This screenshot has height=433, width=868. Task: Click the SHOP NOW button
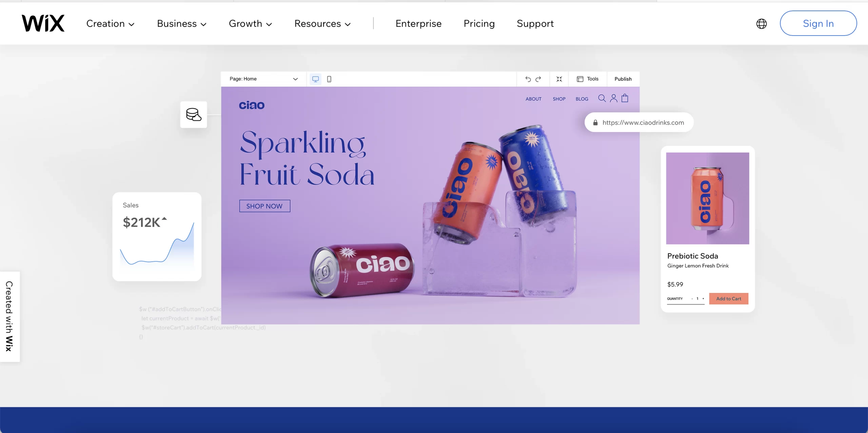click(264, 206)
